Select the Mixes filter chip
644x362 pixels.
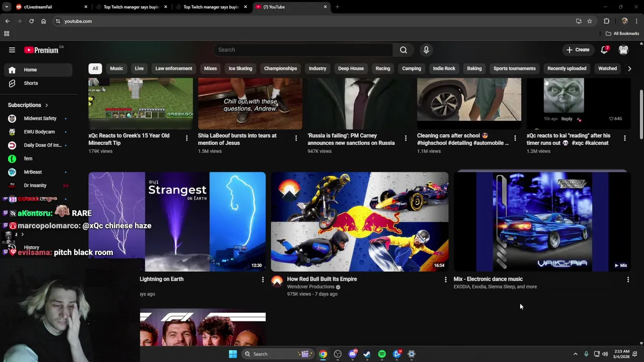click(210, 68)
